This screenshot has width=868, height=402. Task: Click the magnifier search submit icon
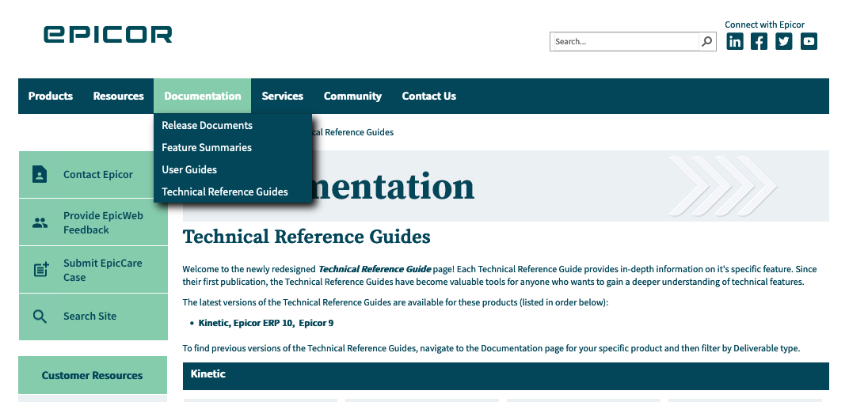pos(707,41)
